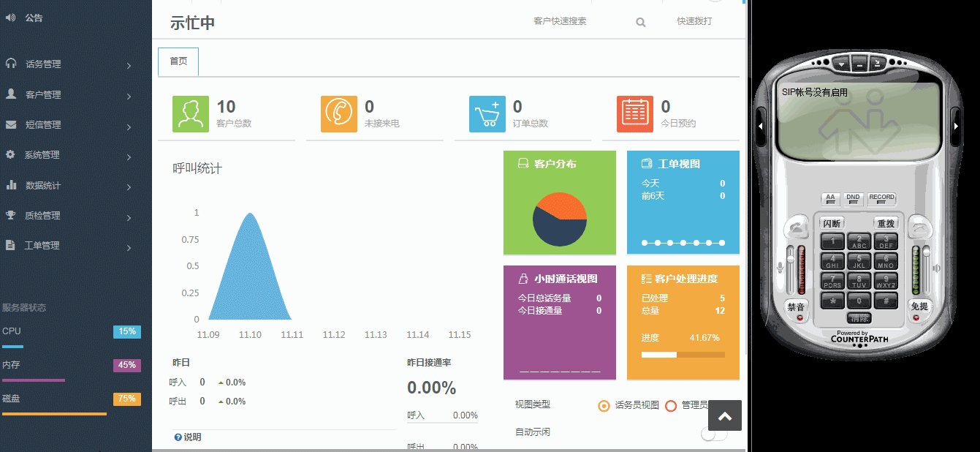Select the 管理员视图 radio button
The image size is (980, 452).
(x=671, y=406)
